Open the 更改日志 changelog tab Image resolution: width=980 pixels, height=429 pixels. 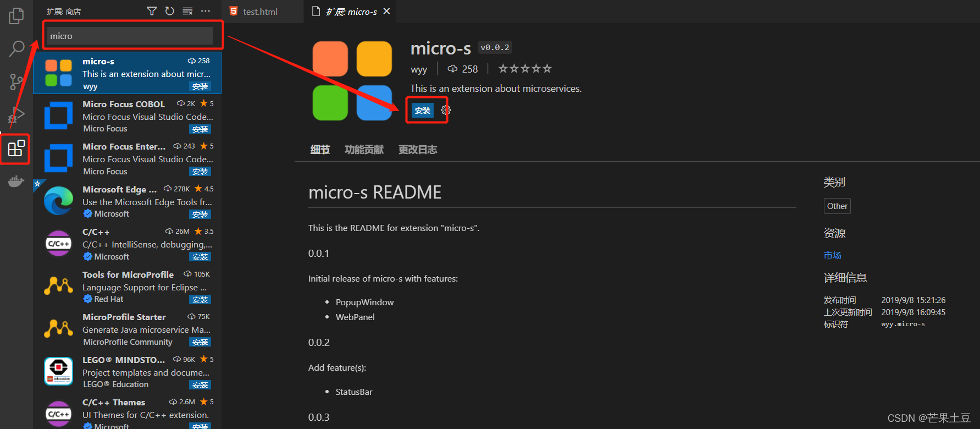[418, 150]
